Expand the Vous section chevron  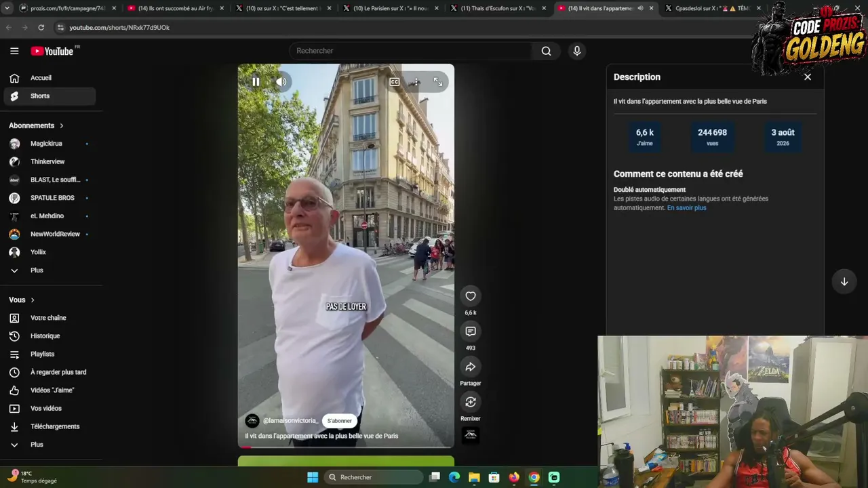coord(33,300)
